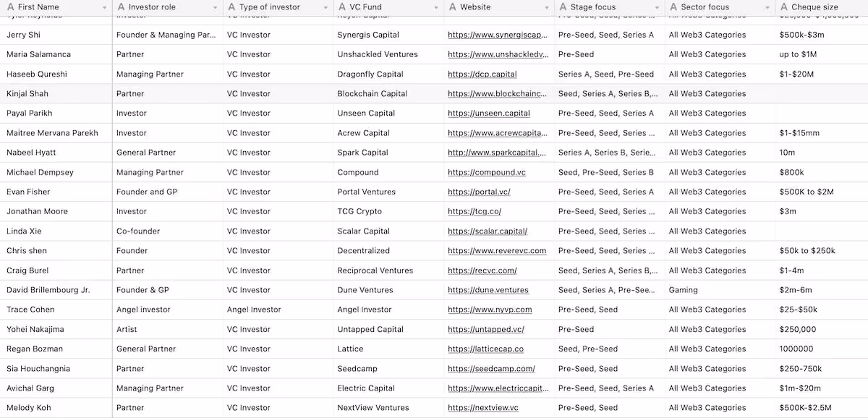Click the Gaming sector focus cell
Screen dimensions: 868x418
(720, 290)
